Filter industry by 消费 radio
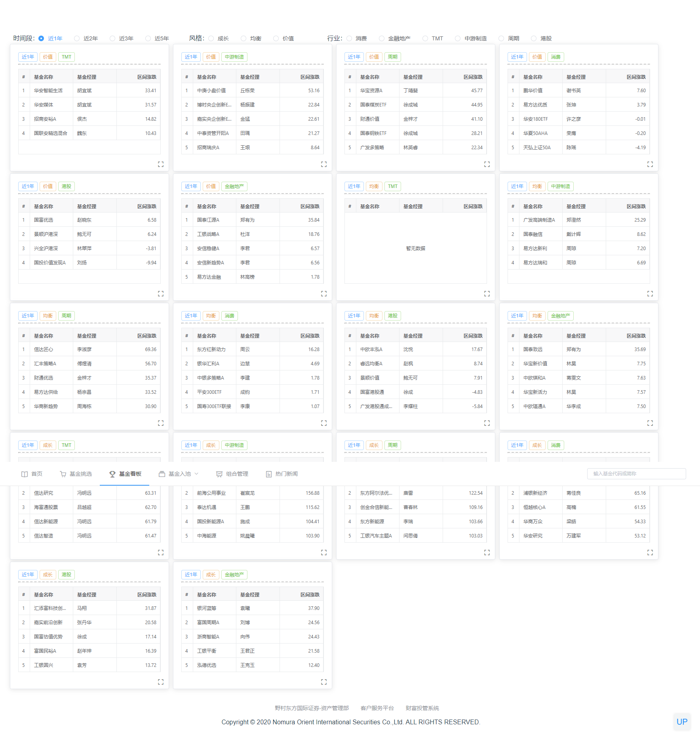 349,38
